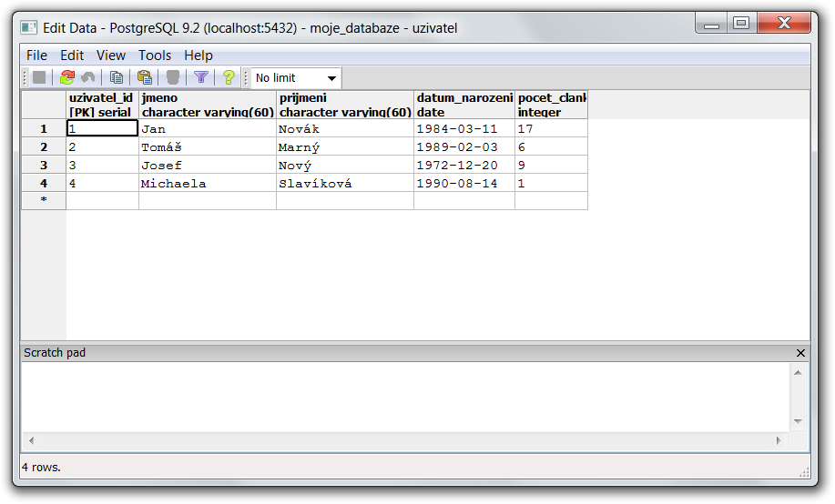Click the cell containing Michaela

(x=208, y=183)
